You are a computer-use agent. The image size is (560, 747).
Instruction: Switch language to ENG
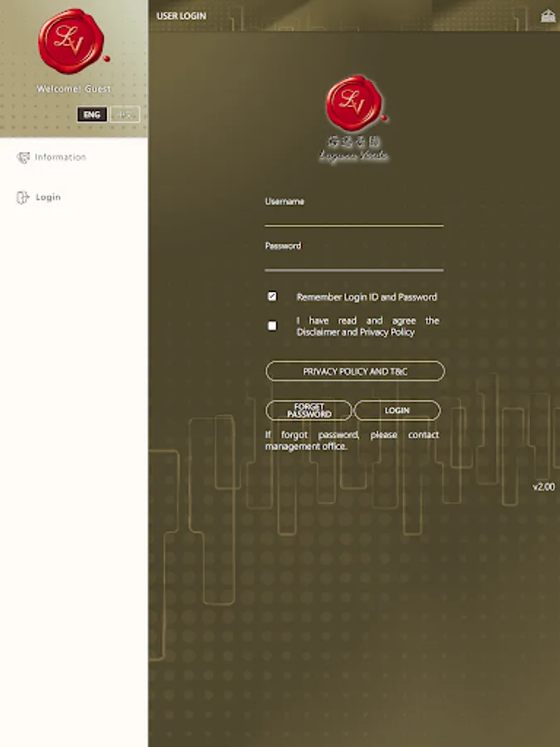[x=92, y=115]
